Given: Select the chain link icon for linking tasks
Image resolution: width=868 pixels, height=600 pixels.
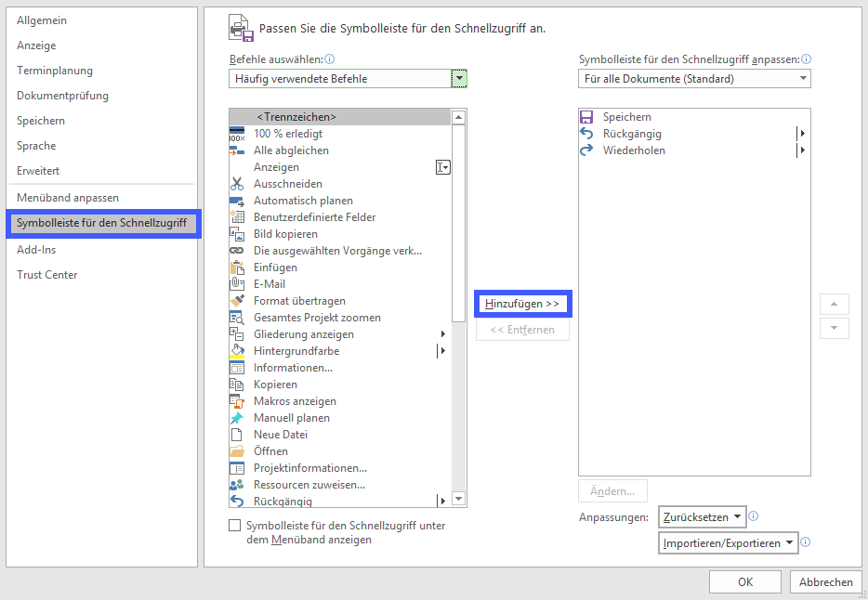Looking at the screenshot, I should tap(237, 251).
